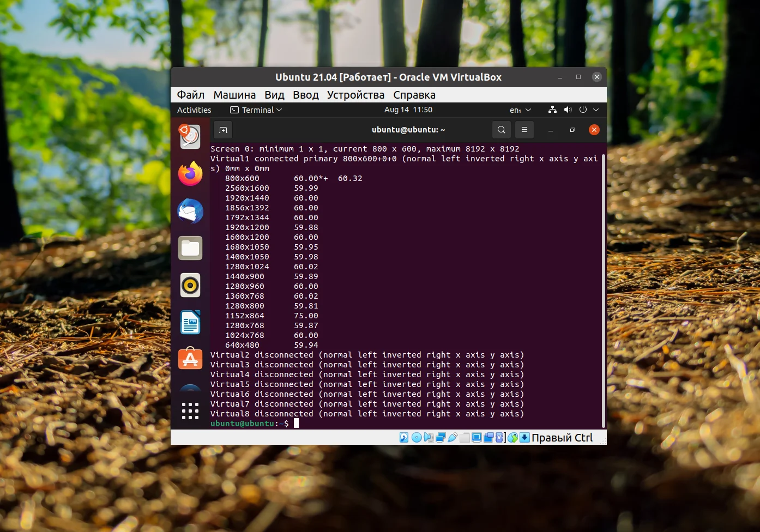Screen dimensions: 760x532
Task: Open the terminal hamburger menu
Action: click(524, 130)
